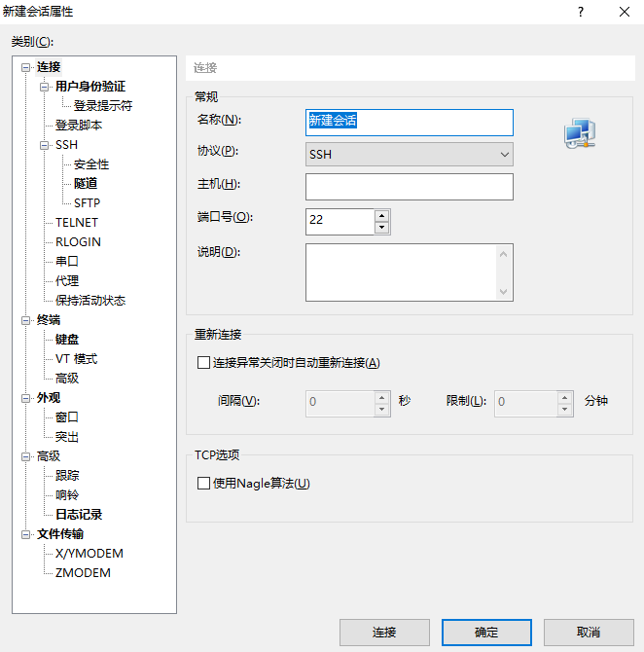This screenshot has height=652, width=644.
Task: Select RLOGIN in category tree
Action: pos(78,242)
